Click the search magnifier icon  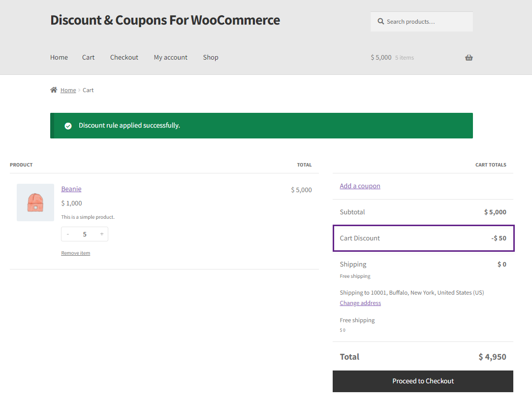381,21
